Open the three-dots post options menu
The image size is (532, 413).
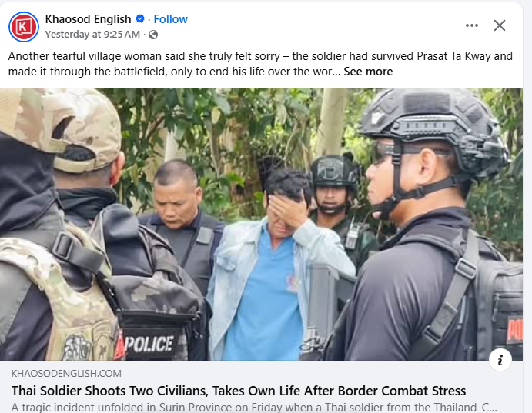(x=472, y=25)
